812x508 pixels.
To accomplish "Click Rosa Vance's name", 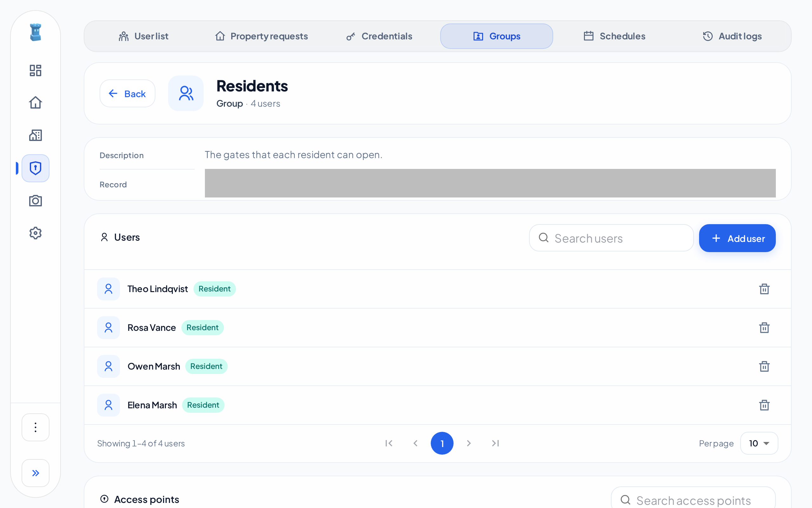I will tap(151, 328).
